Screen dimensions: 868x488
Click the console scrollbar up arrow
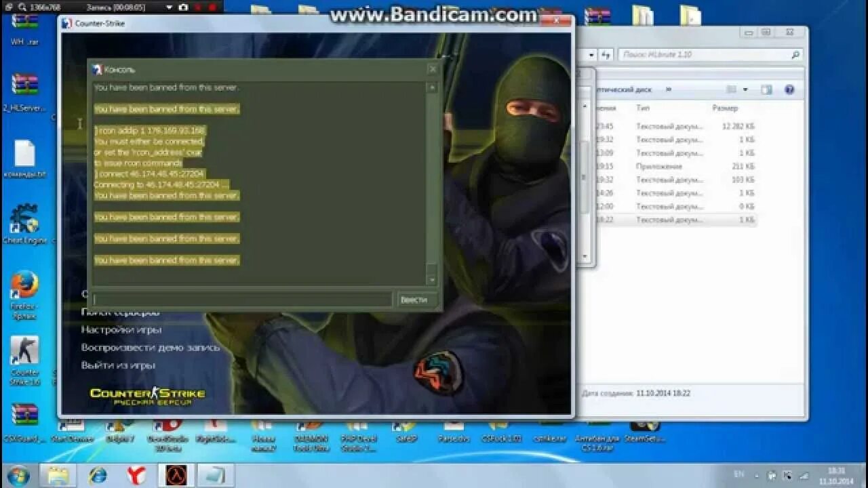432,87
